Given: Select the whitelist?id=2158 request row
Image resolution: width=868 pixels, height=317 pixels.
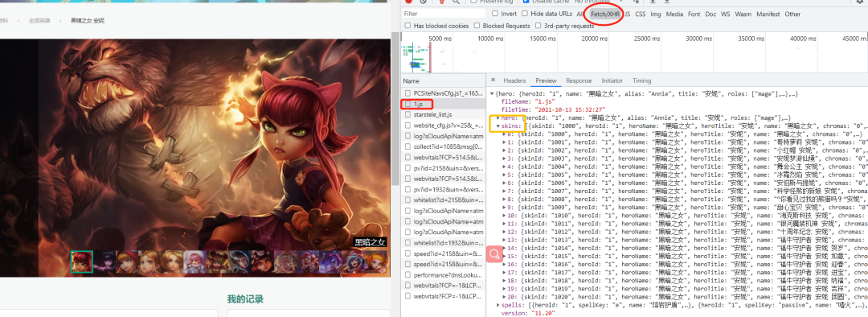Looking at the screenshot, I should pos(443,200).
